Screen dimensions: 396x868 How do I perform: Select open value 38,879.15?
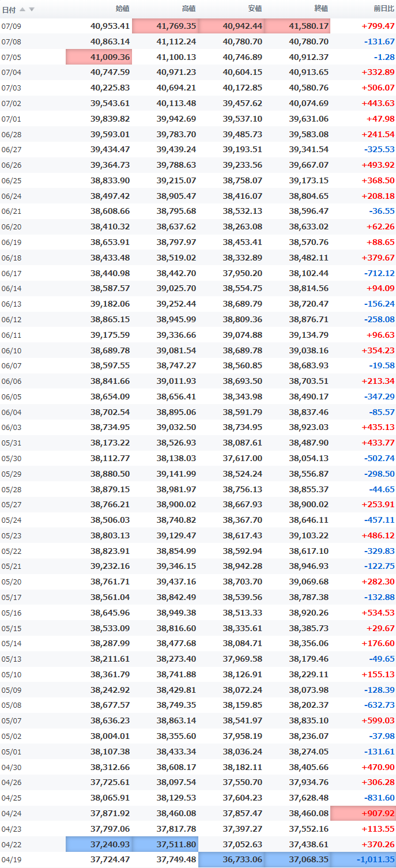tap(110, 489)
